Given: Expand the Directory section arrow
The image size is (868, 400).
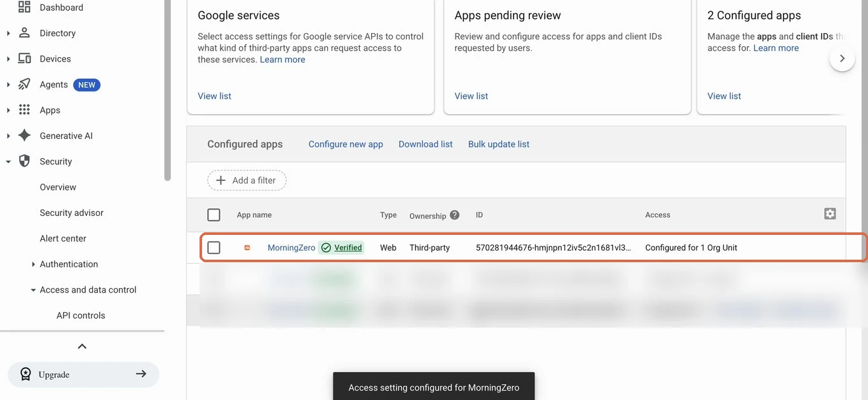Looking at the screenshot, I should (8, 33).
